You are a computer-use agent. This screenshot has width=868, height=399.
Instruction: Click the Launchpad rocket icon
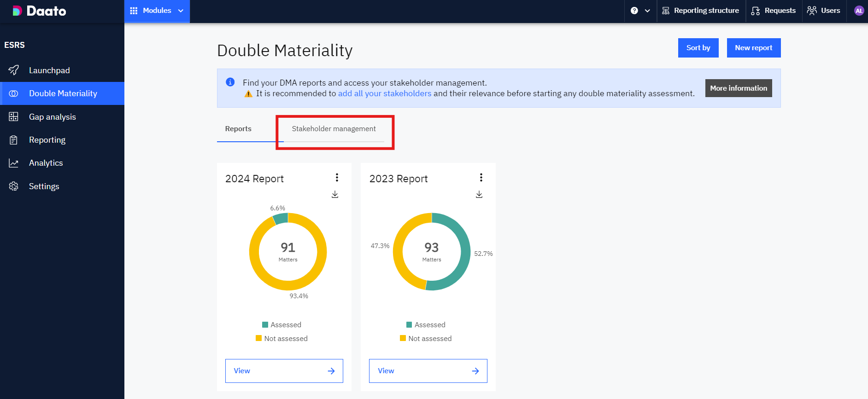(14, 70)
